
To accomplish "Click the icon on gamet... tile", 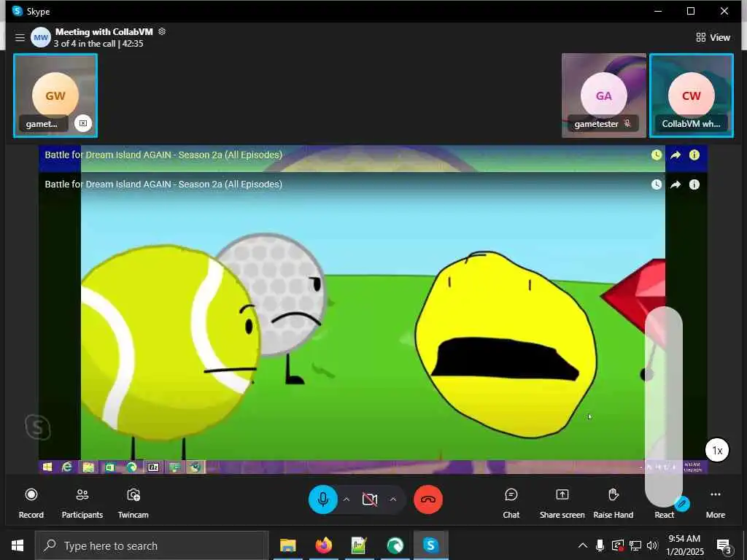I will click(83, 123).
